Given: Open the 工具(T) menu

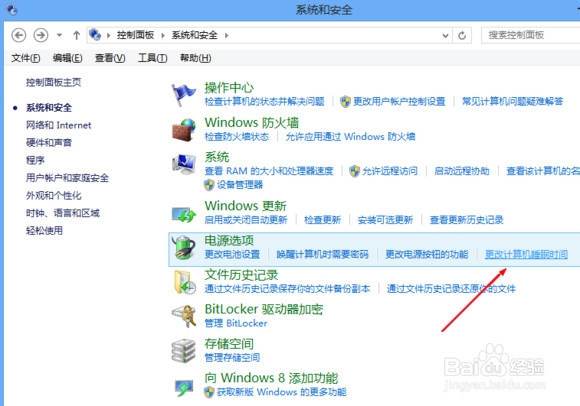Looking at the screenshot, I should 152,58.
